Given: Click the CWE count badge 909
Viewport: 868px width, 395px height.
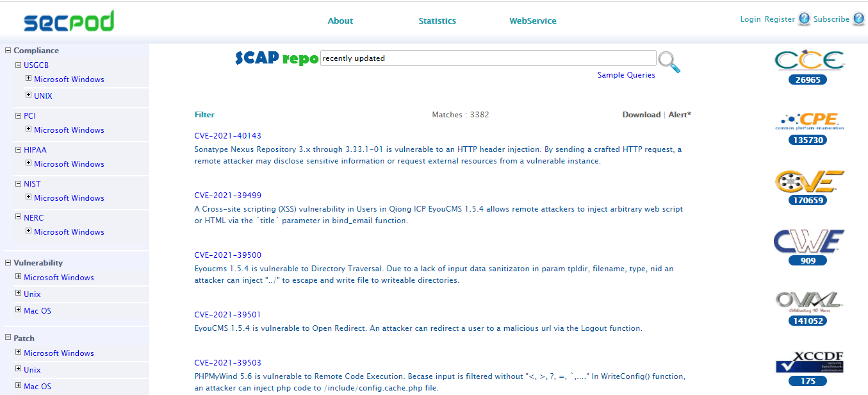Looking at the screenshot, I should [808, 261].
